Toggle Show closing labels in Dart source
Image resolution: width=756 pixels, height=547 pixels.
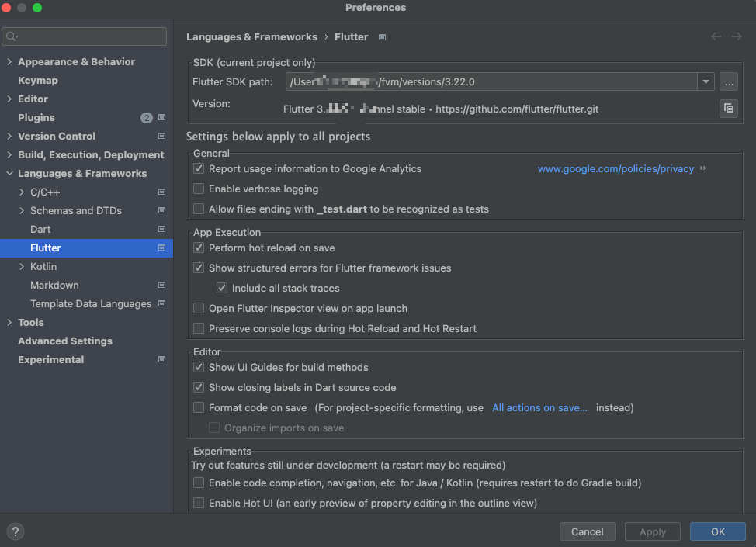199,387
